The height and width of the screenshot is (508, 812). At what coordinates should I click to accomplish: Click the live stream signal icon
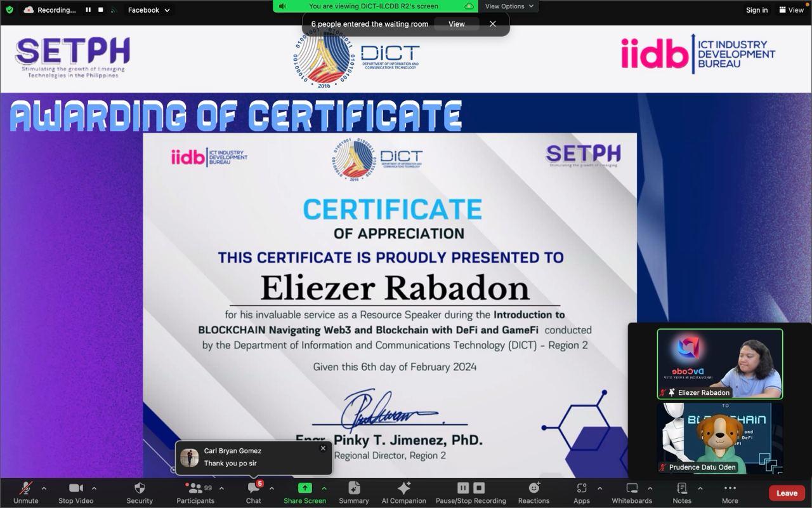tap(114, 10)
